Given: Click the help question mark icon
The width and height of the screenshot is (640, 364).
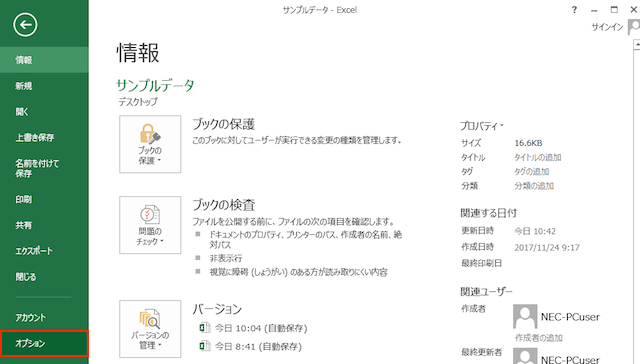Looking at the screenshot, I should pyautogui.click(x=574, y=10).
